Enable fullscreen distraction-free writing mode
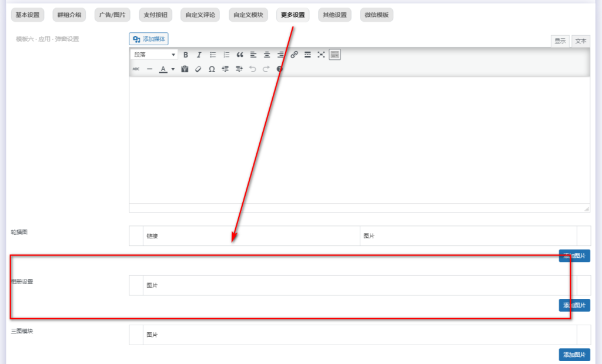 pos(321,55)
